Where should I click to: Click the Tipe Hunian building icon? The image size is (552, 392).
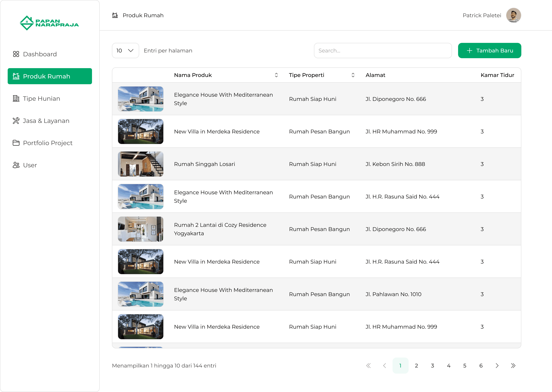[x=16, y=99]
